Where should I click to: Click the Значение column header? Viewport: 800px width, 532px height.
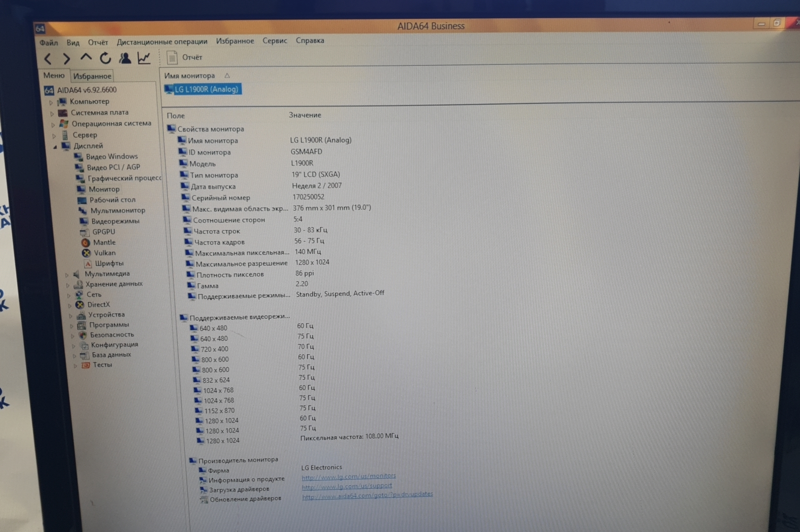305,115
